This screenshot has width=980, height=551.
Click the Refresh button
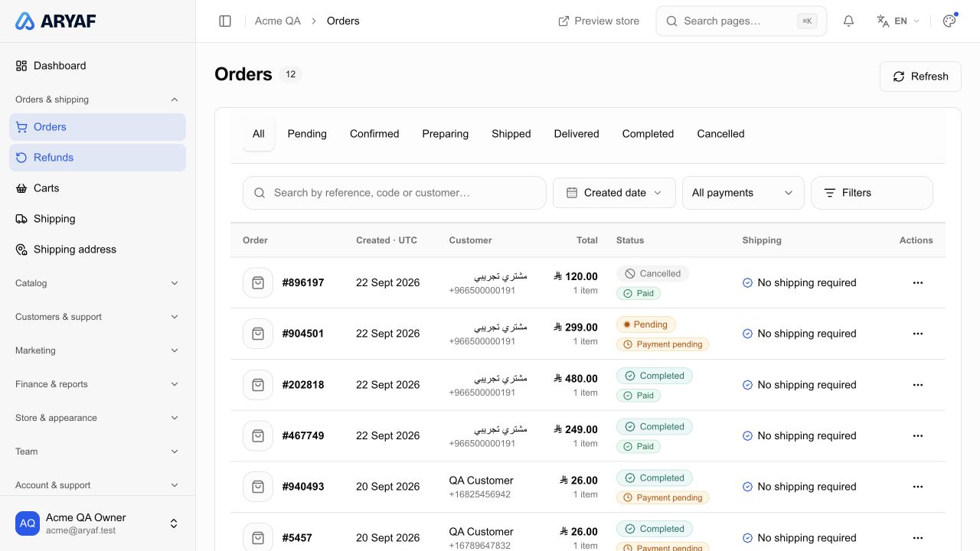[920, 77]
